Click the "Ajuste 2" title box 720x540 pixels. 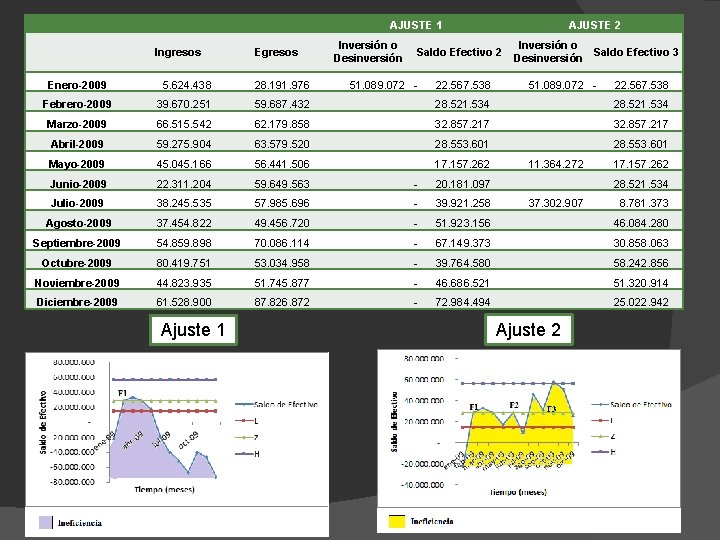(x=529, y=329)
